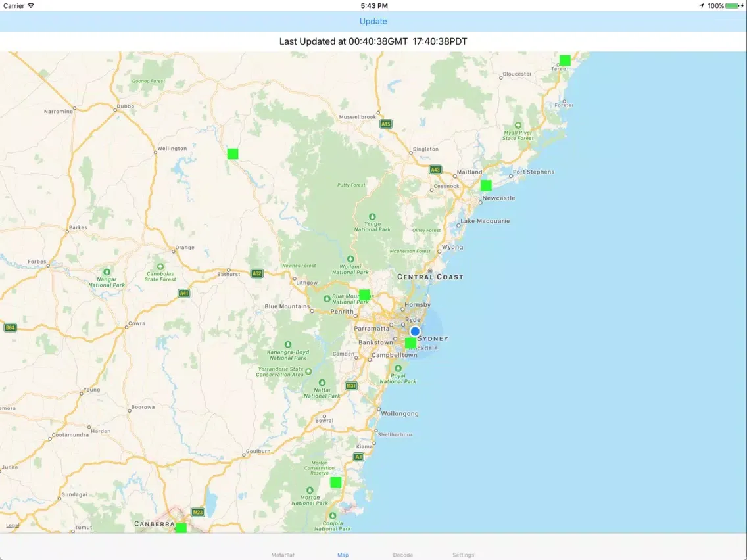Viewport: 747px width, 560px height.
Task: Tap the Kanangra-Boyd National Park icon
Action: [288, 344]
